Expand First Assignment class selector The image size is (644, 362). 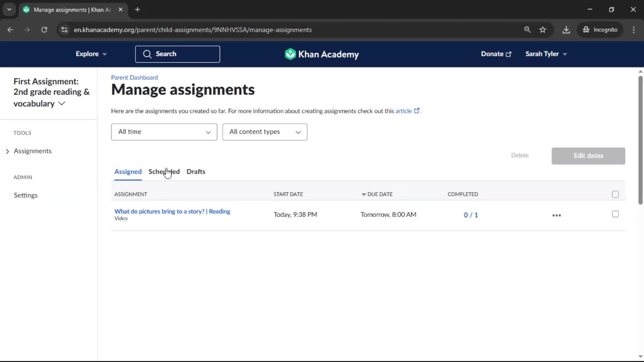point(51,93)
